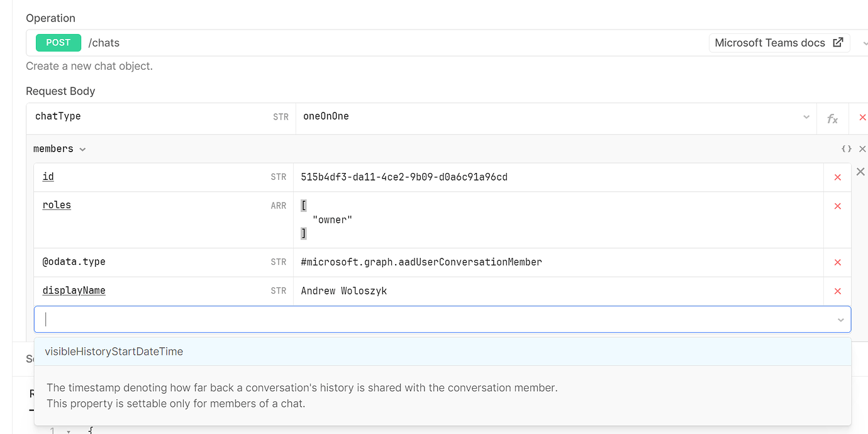Remove the @odata.type field row
The width and height of the screenshot is (868, 434).
(837, 262)
